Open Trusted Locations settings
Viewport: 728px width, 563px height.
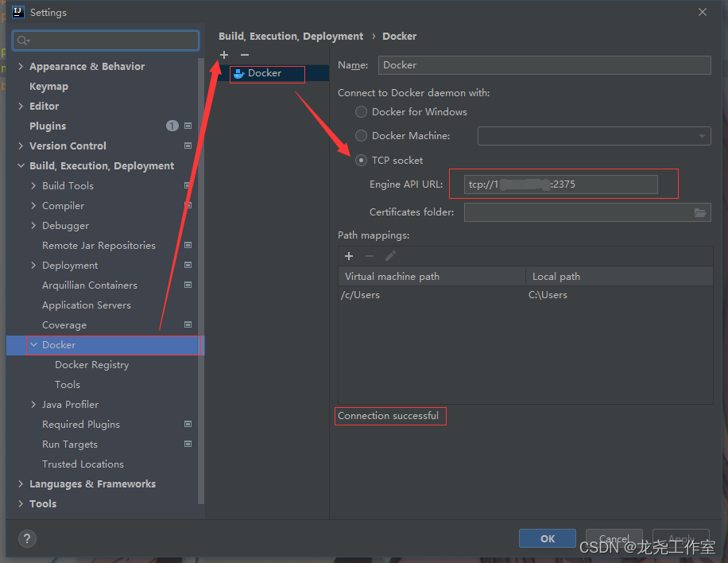83,464
